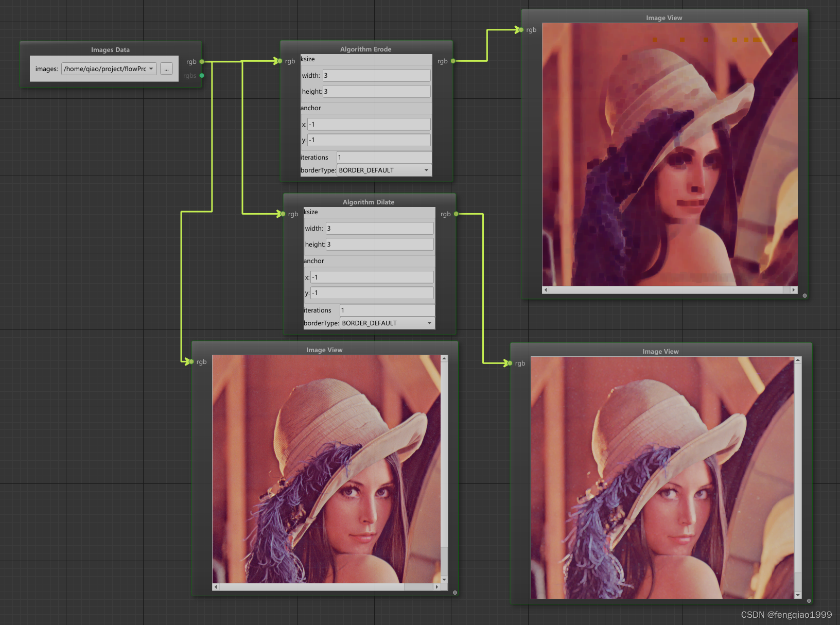This screenshot has width=840, height=625.
Task: Click left scroll arrow in top-right Image View
Action: pyautogui.click(x=546, y=290)
